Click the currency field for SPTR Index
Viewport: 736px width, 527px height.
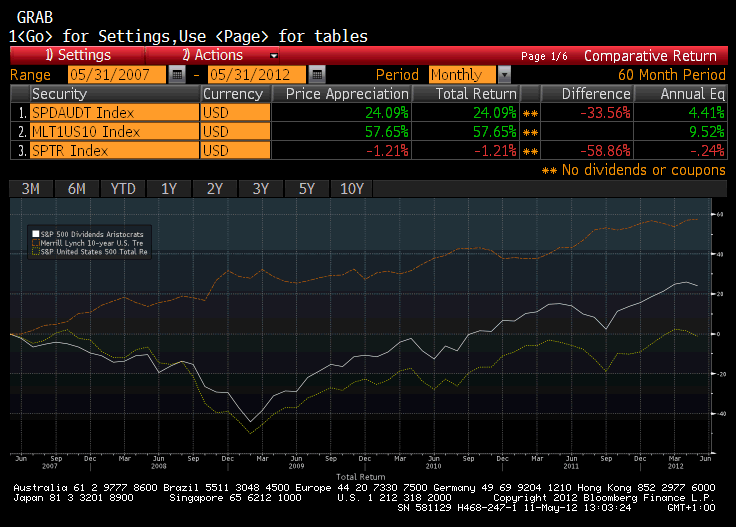click(235, 150)
